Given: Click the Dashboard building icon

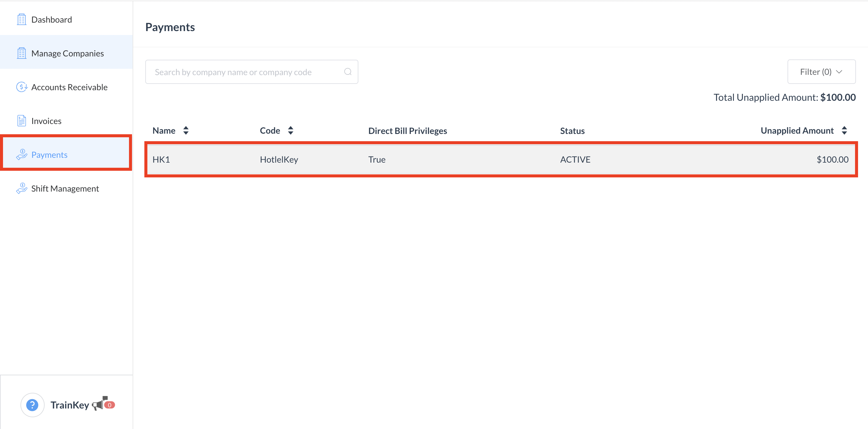Looking at the screenshot, I should (x=22, y=20).
